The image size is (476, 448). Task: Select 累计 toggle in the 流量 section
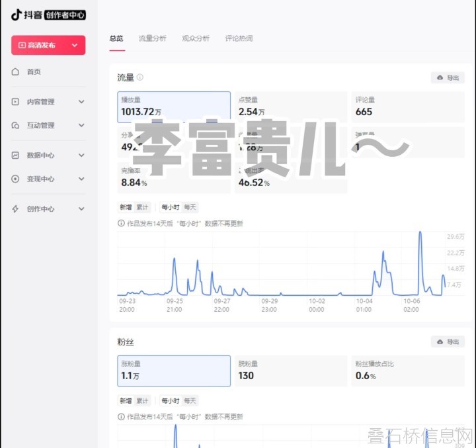(x=143, y=207)
